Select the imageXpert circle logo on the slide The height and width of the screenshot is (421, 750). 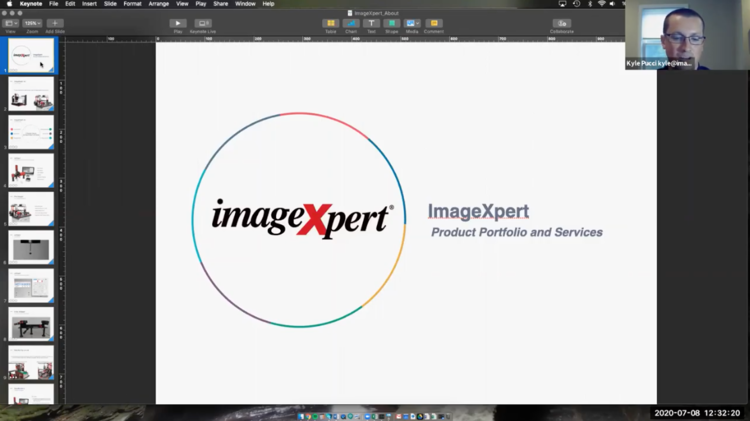tap(299, 220)
